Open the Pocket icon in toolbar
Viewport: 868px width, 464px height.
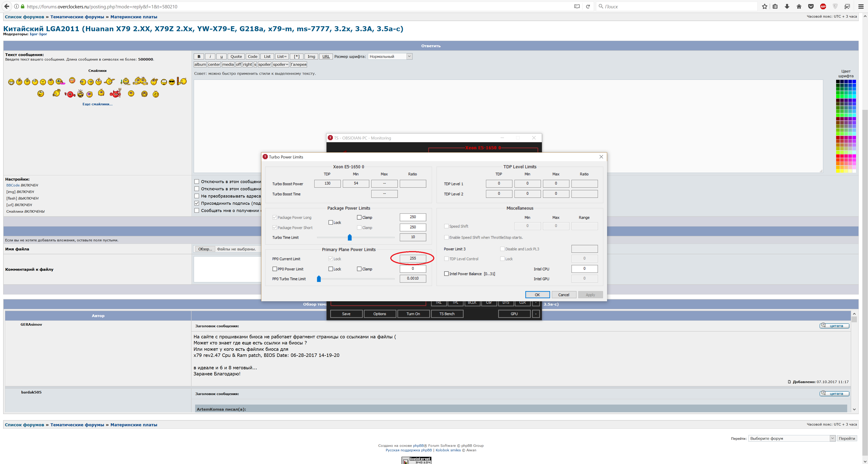pos(811,6)
